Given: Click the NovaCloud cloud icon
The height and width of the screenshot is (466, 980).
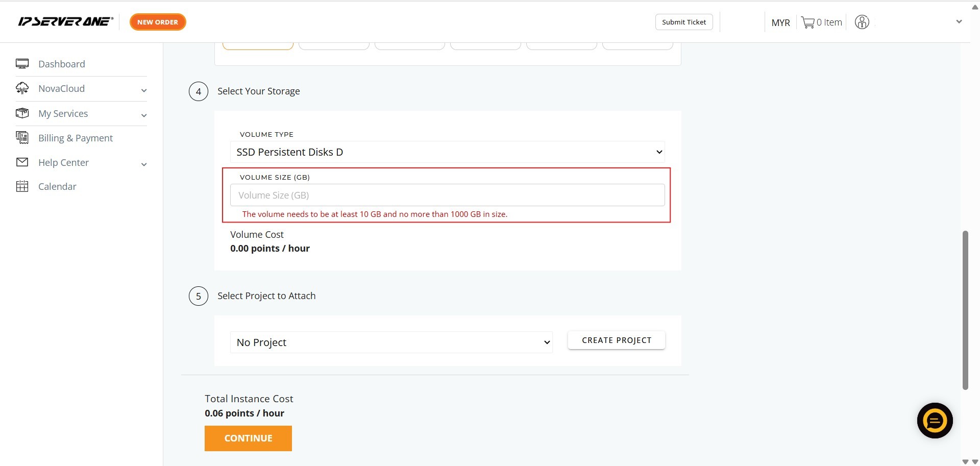Looking at the screenshot, I should click(x=22, y=88).
